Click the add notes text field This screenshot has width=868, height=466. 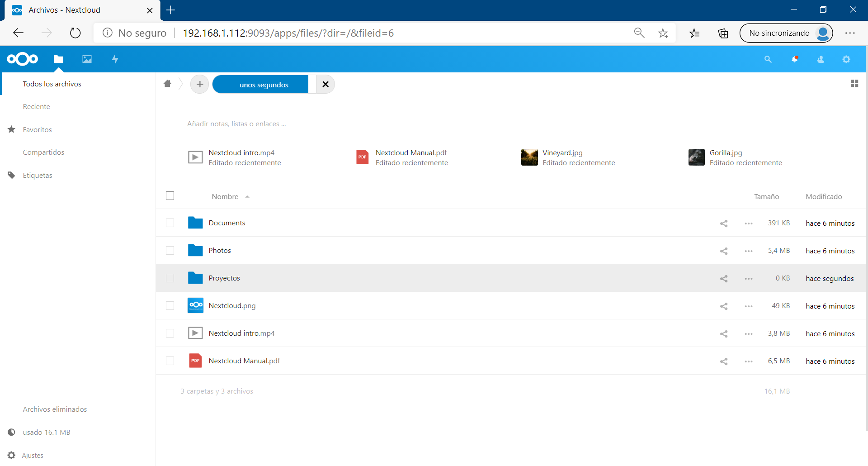click(x=236, y=124)
